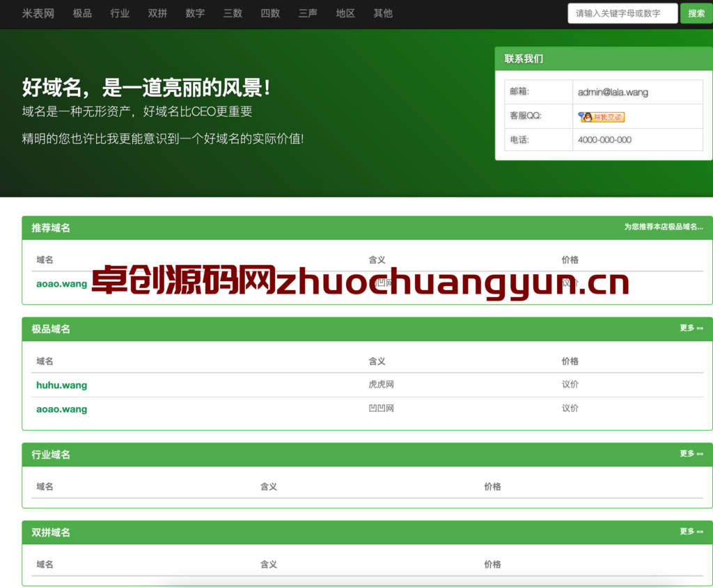The image size is (713, 588).
Task: Click the 极品域名 section title
Action: click(x=50, y=329)
